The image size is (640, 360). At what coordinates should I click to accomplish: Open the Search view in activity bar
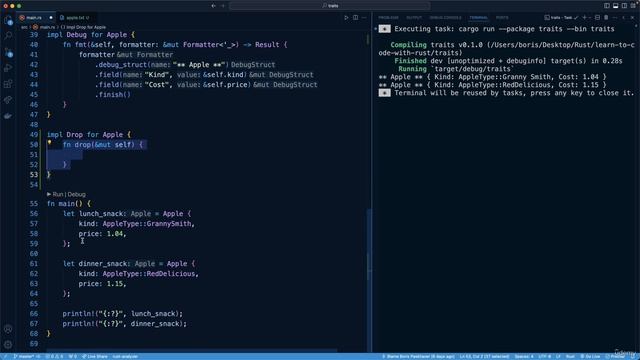click(8, 36)
